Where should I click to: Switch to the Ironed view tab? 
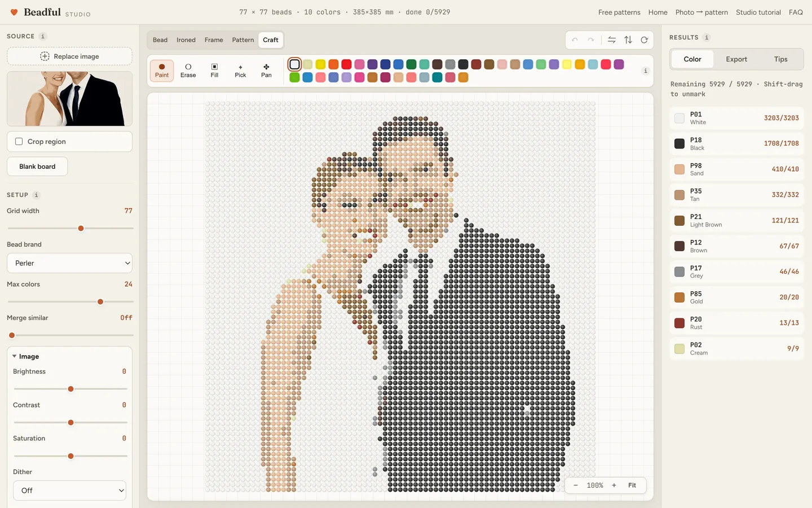click(x=186, y=40)
